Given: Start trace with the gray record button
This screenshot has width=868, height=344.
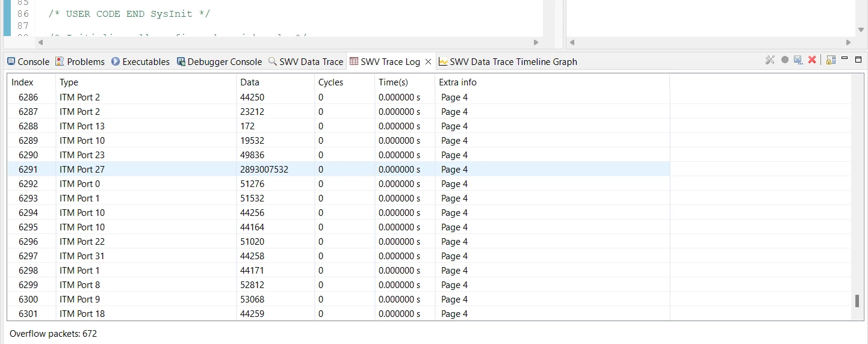Looking at the screenshot, I should (785, 60).
